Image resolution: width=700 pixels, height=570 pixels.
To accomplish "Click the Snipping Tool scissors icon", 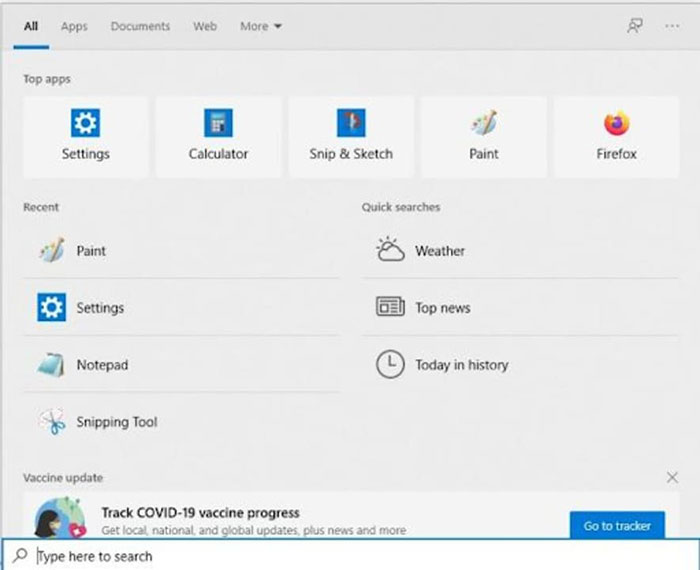I will (x=52, y=421).
